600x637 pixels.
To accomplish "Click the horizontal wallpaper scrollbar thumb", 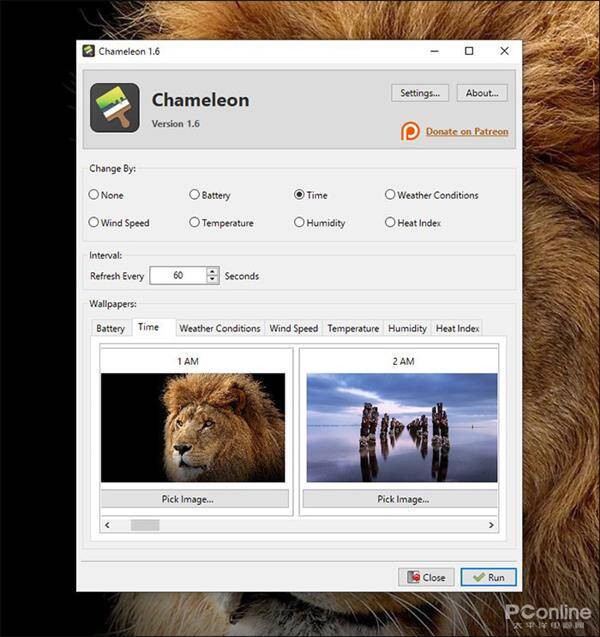I will [x=145, y=525].
